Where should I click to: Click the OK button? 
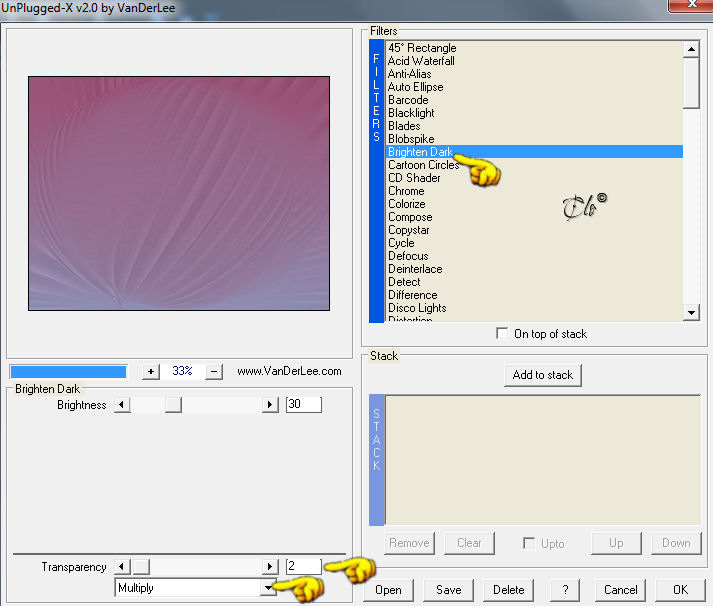point(680,590)
